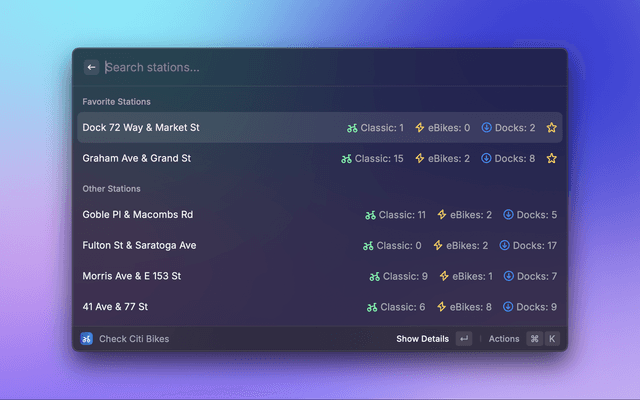
Task: Click the eBikes lightning icon for Morris Ave
Action: pos(444,276)
